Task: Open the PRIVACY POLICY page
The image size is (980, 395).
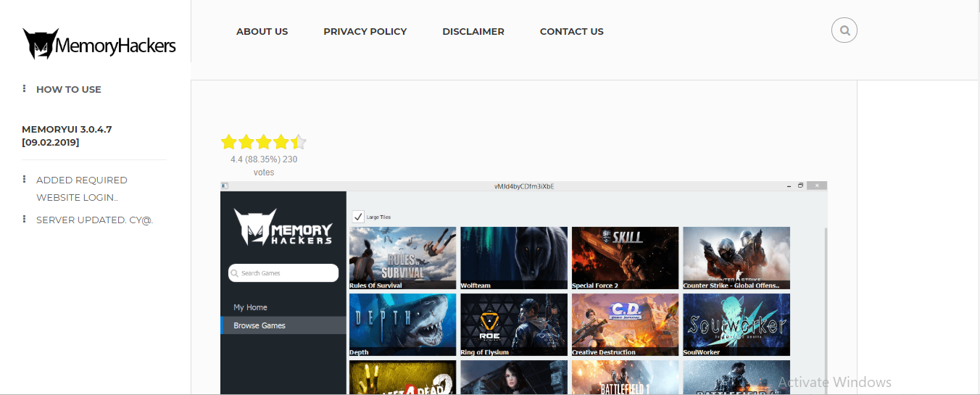Action: pos(365,31)
